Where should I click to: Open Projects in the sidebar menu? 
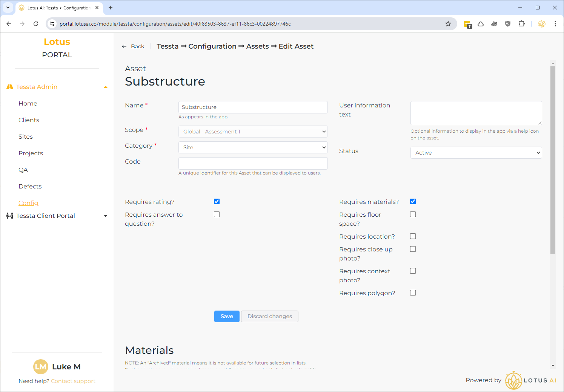[31, 153]
